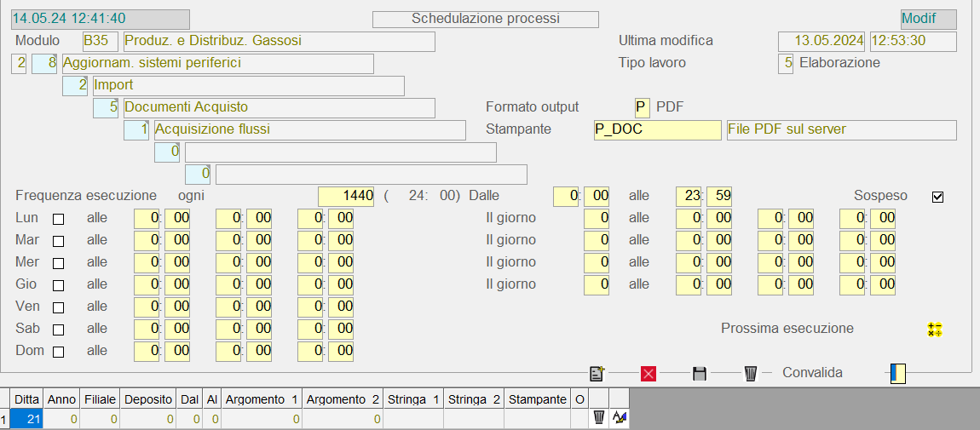The image size is (980, 430).
Task: Save using the floppy disk icon
Action: click(x=699, y=373)
